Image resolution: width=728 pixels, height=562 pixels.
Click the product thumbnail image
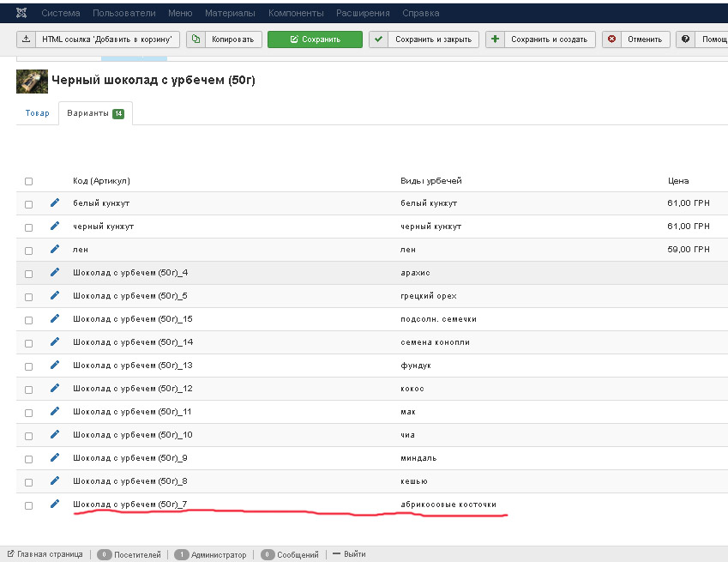(x=32, y=82)
